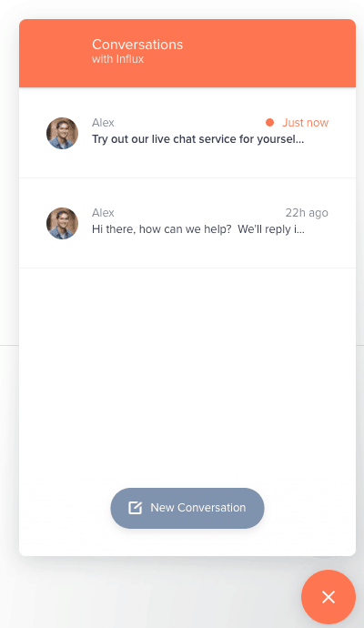Start a New Conversation
The image size is (364, 628).
[x=187, y=508]
